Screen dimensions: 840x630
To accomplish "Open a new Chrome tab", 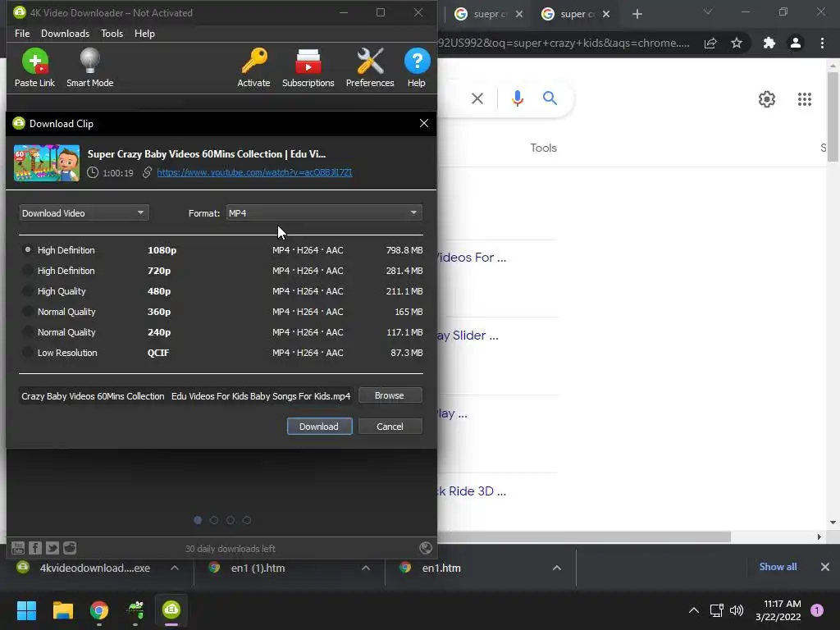I will [x=637, y=14].
